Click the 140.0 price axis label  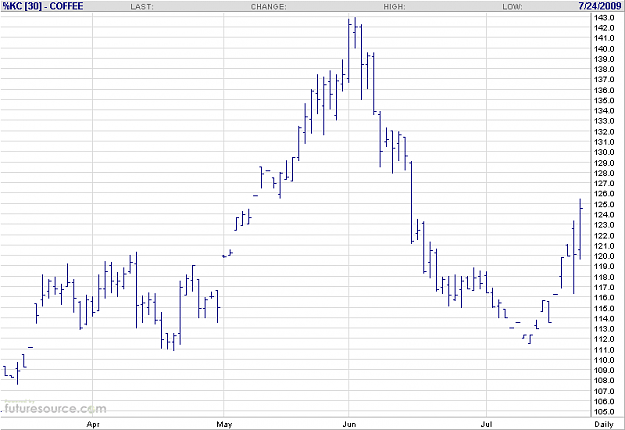[x=604, y=49]
